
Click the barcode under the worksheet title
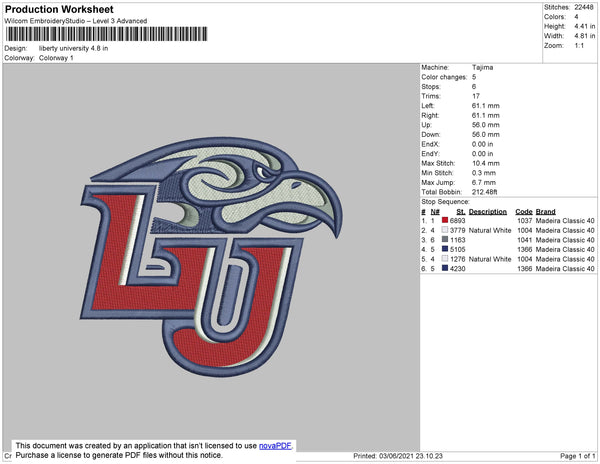pos(106,34)
